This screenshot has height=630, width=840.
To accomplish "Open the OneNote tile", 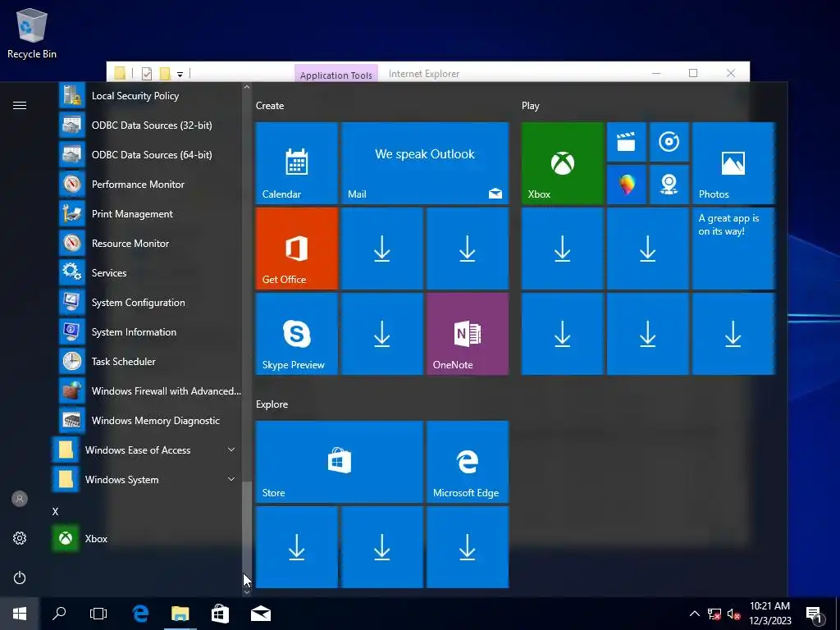I will click(467, 334).
